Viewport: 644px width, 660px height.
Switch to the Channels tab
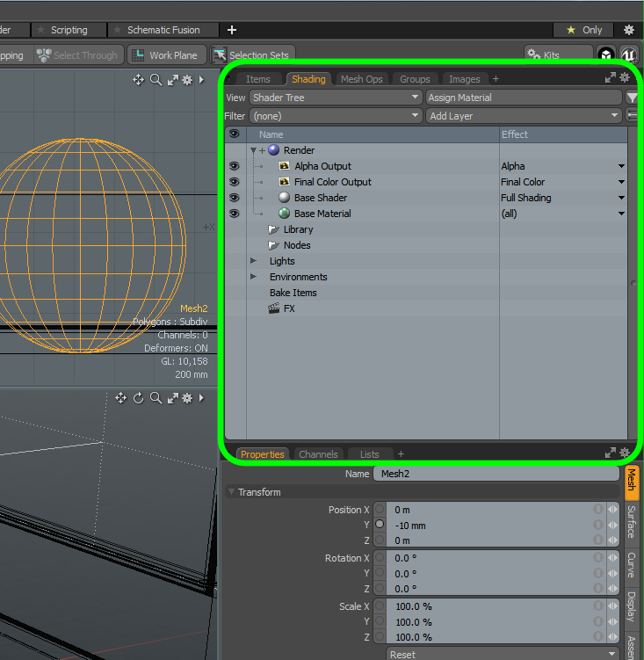(318, 454)
